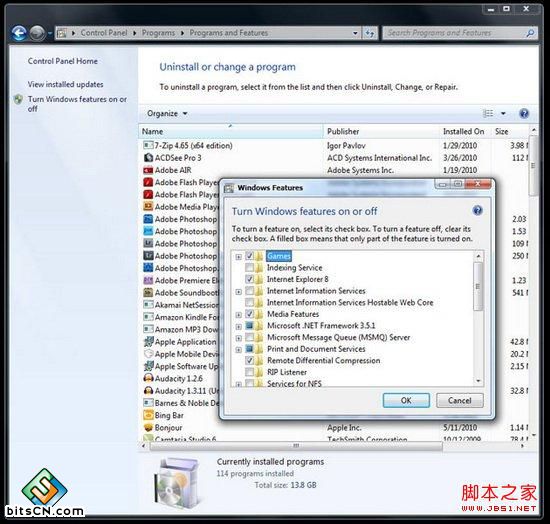Click the refresh icon beside address bar
The height and width of the screenshot is (524, 550).
tap(370, 33)
